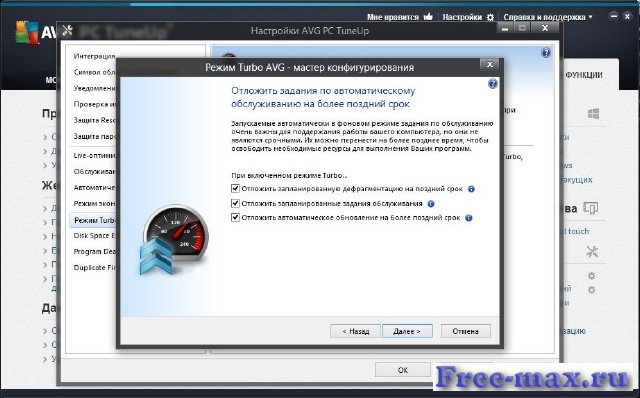
Task: Close the Turbo mode wizard dialog
Action: click(x=490, y=64)
